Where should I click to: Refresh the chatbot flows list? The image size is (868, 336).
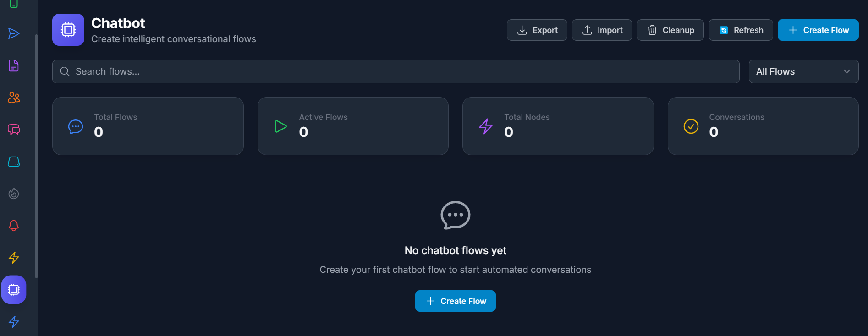741,30
